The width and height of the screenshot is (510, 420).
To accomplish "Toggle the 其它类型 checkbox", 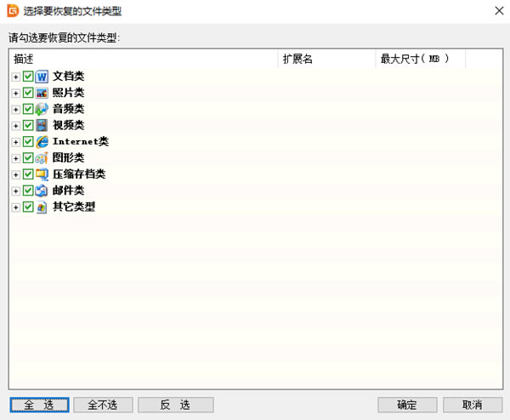I will pos(28,207).
